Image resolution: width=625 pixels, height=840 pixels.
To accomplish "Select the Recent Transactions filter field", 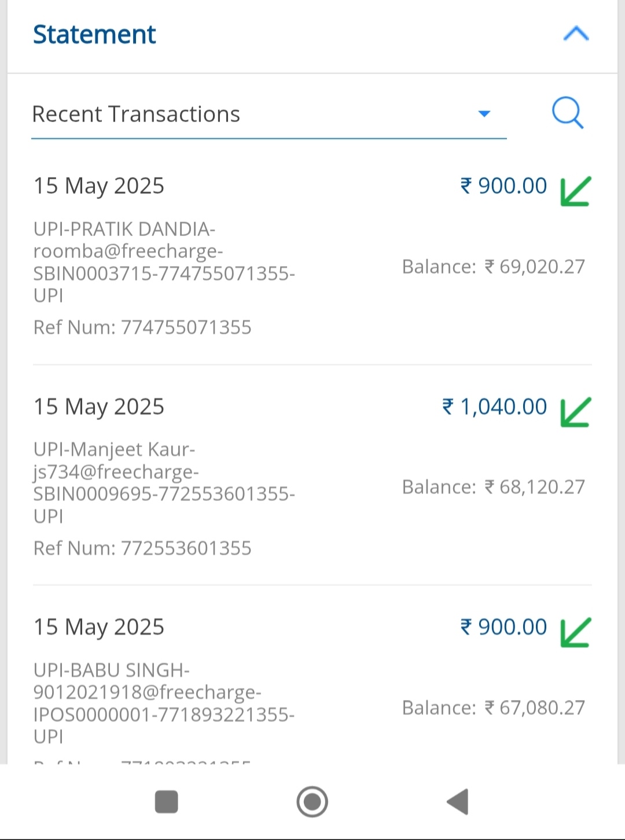I will (x=255, y=115).
